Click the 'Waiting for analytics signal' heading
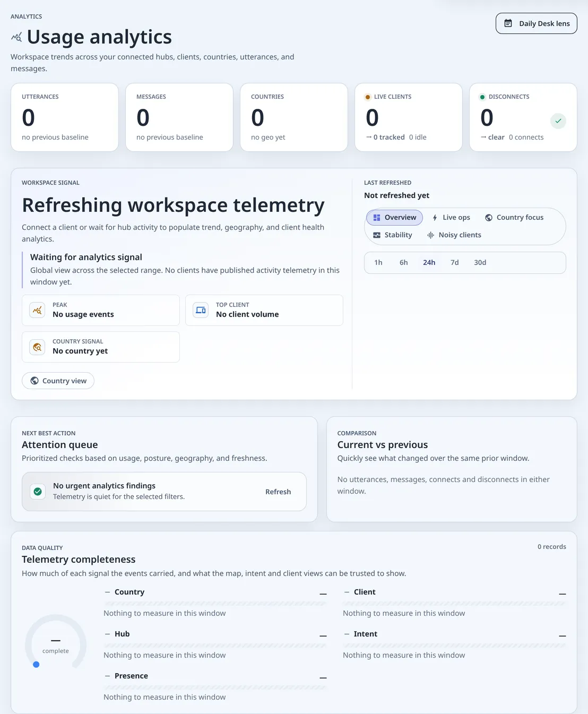Image resolution: width=588 pixels, height=714 pixels. (x=86, y=257)
